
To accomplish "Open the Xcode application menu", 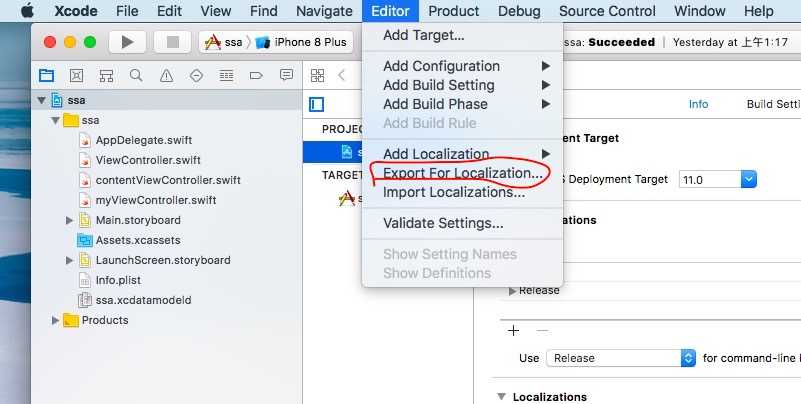I will pyautogui.click(x=76, y=11).
